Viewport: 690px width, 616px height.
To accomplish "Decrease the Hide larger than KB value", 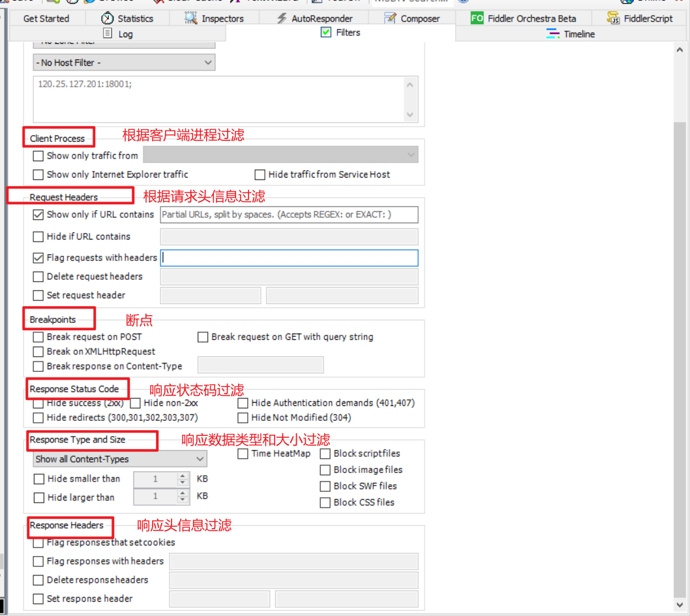I will click(183, 501).
